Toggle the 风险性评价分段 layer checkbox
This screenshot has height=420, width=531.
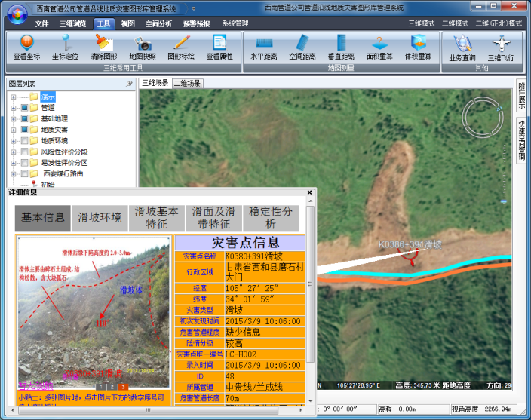24,152
